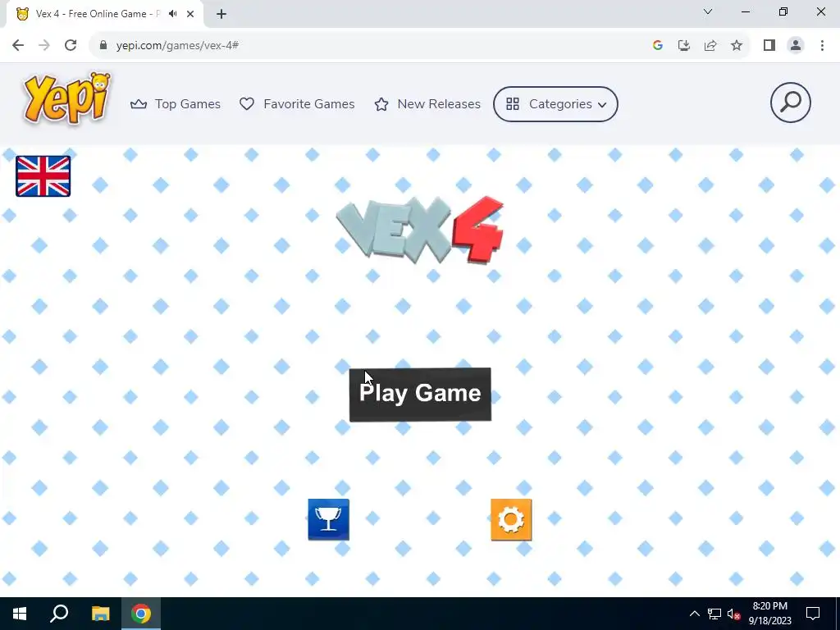Screen dimensions: 840x630
Task: Mute the tab's audio speaker icon
Action: point(172,14)
